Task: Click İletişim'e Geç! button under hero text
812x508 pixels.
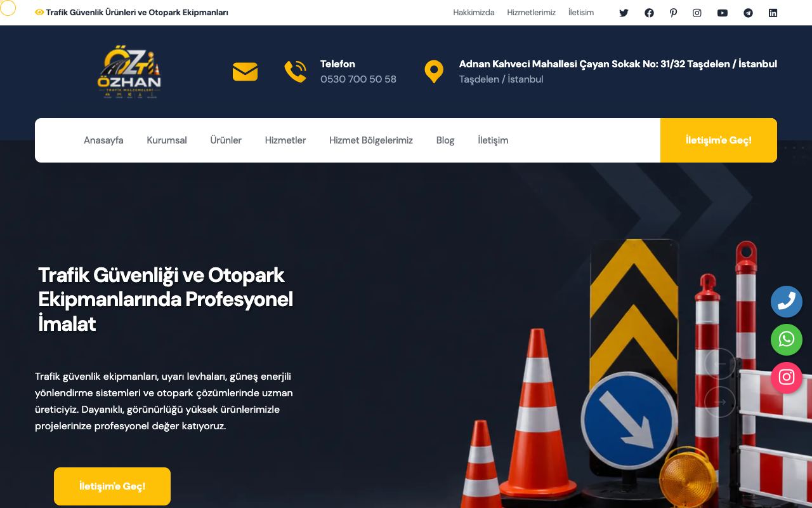Action: 112,486
